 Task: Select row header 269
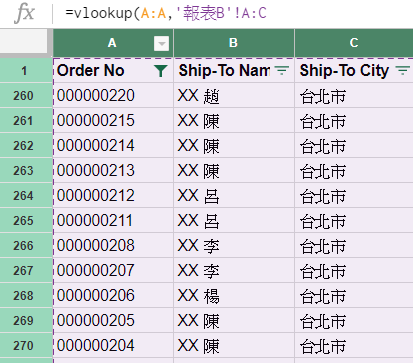point(26,320)
